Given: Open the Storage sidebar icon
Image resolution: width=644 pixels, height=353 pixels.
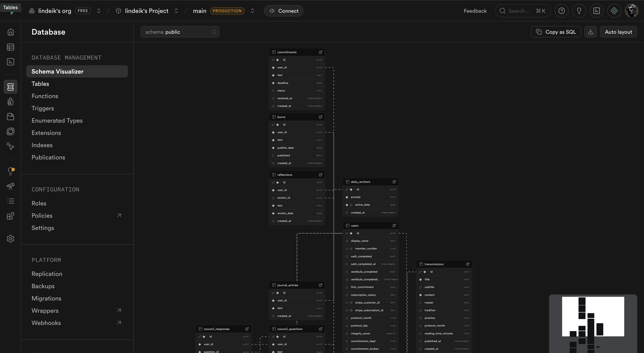Looking at the screenshot, I should click(11, 116).
